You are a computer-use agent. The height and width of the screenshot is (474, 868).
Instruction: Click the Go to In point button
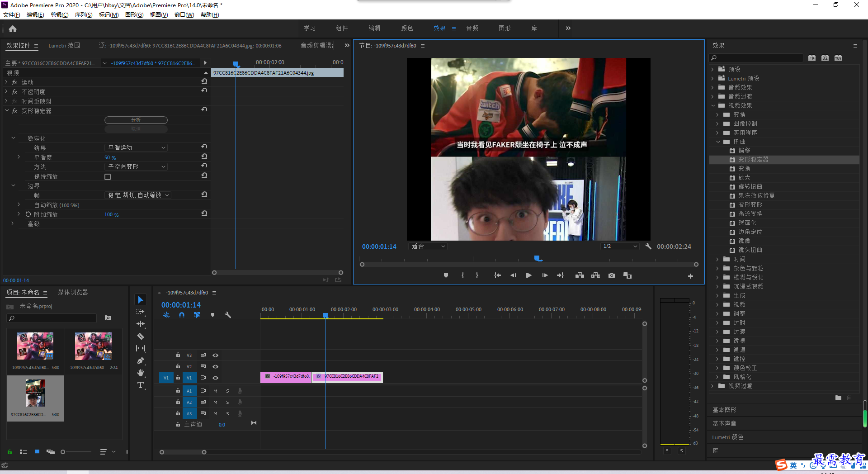point(497,275)
